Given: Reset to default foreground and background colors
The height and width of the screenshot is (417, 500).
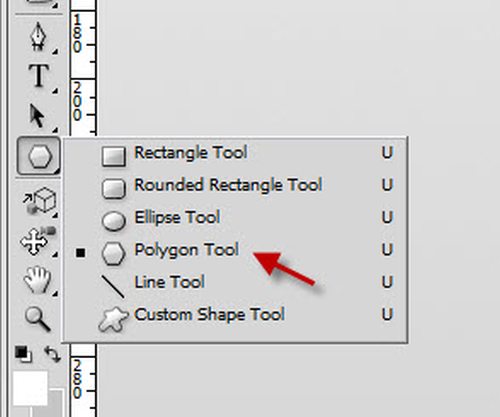Looking at the screenshot, I should (23, 354).
